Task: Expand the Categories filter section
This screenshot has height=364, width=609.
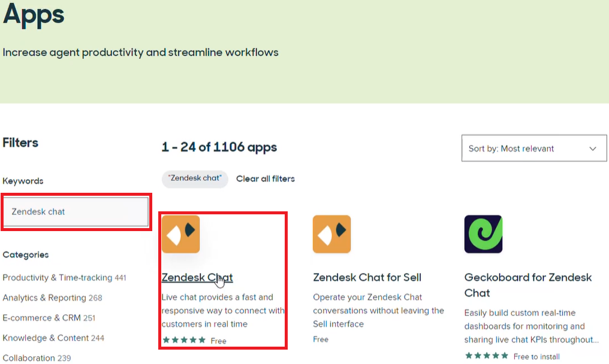Action: tap(26, 254)
